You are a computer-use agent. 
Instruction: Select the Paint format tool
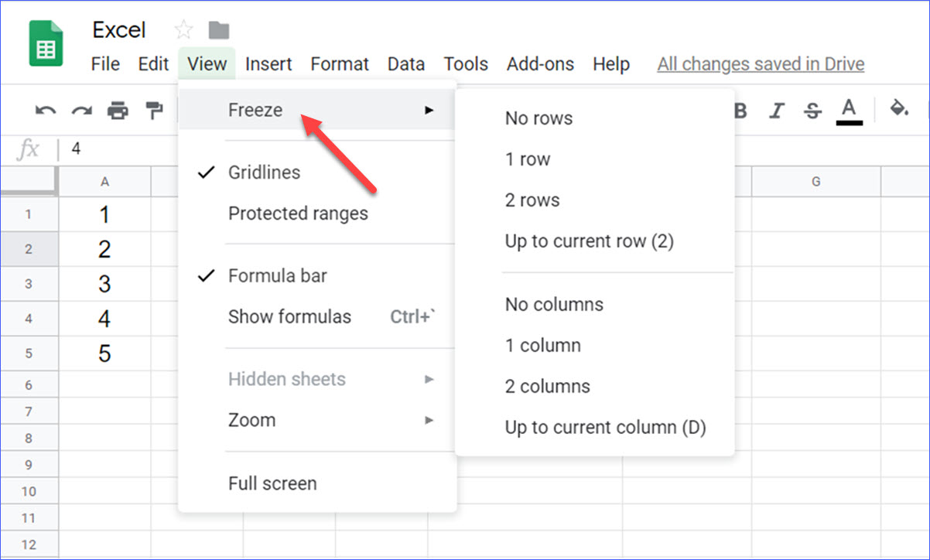click(154, 110)
